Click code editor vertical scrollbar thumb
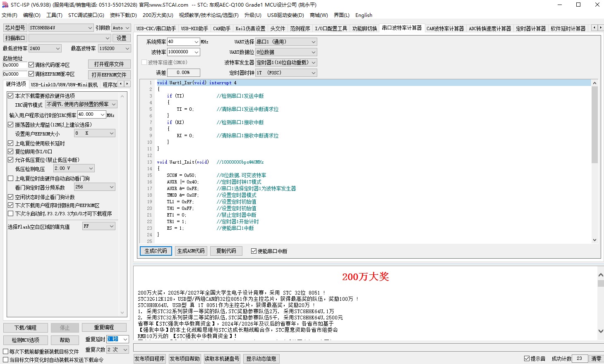 (594, 125)
